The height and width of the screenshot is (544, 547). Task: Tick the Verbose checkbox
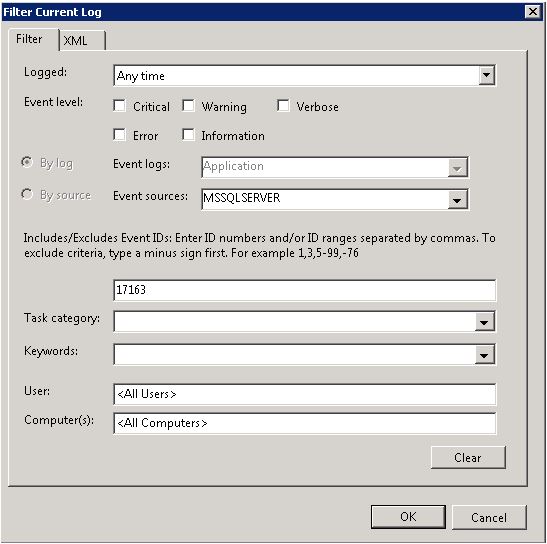[x=283, y=106]
